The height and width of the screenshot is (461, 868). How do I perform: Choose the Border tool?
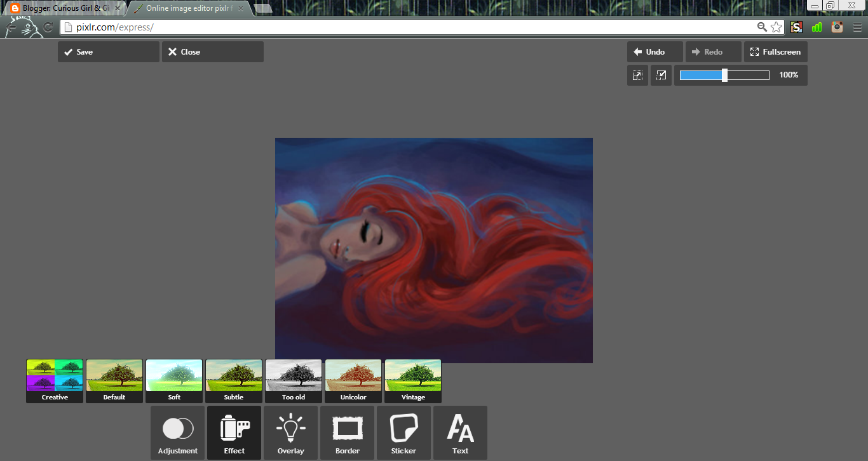pos(347,433)
